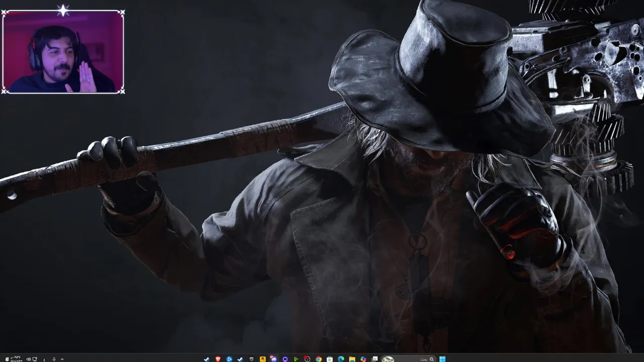This screenshot has width=644, height=362.
Task: Launch Epic Games from the taskbar
Action: [252, 359]
